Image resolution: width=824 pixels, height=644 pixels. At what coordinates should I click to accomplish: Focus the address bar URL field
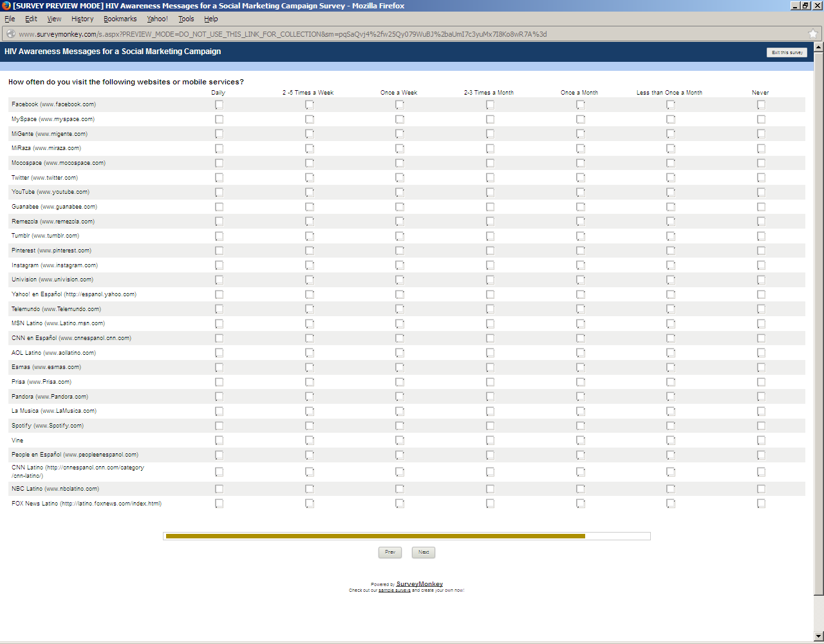point(412,34)
